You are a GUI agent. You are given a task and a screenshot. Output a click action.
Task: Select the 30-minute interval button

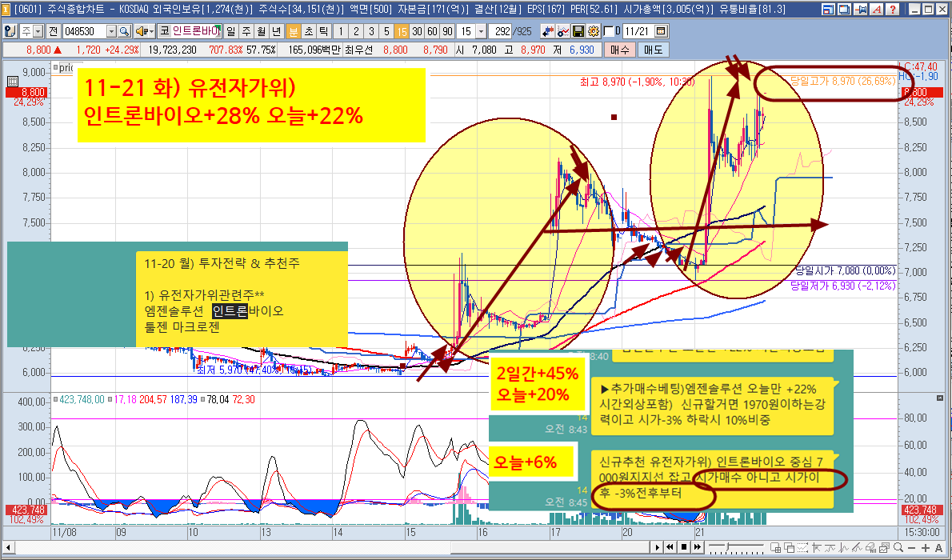[x=417, y=31]
